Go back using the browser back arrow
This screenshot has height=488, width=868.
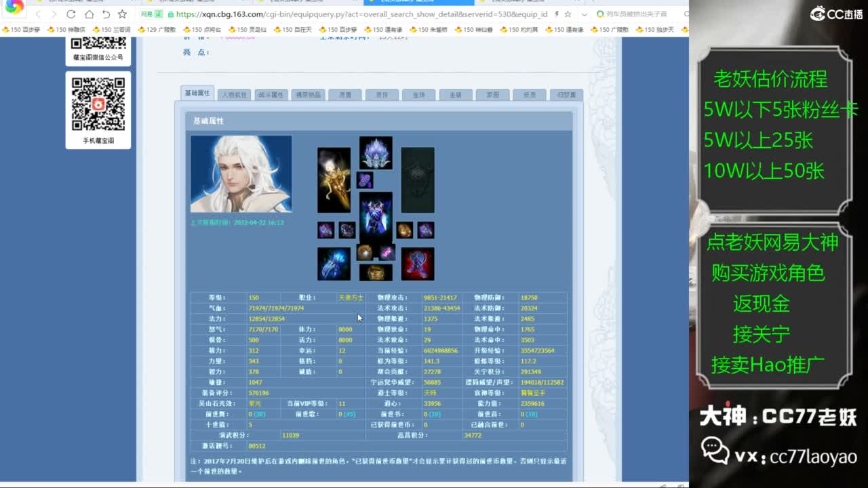pyautogui.click(x=38, y=14)
